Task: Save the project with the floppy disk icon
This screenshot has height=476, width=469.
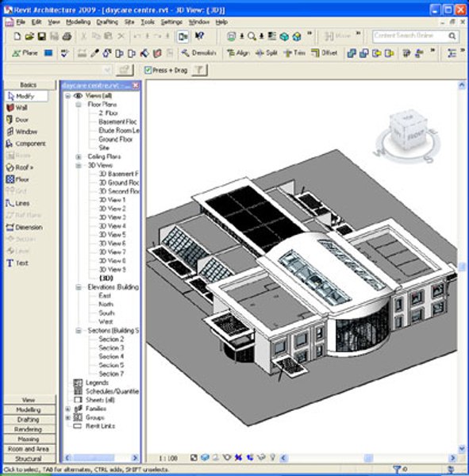Action: click(x=41, y=36)
